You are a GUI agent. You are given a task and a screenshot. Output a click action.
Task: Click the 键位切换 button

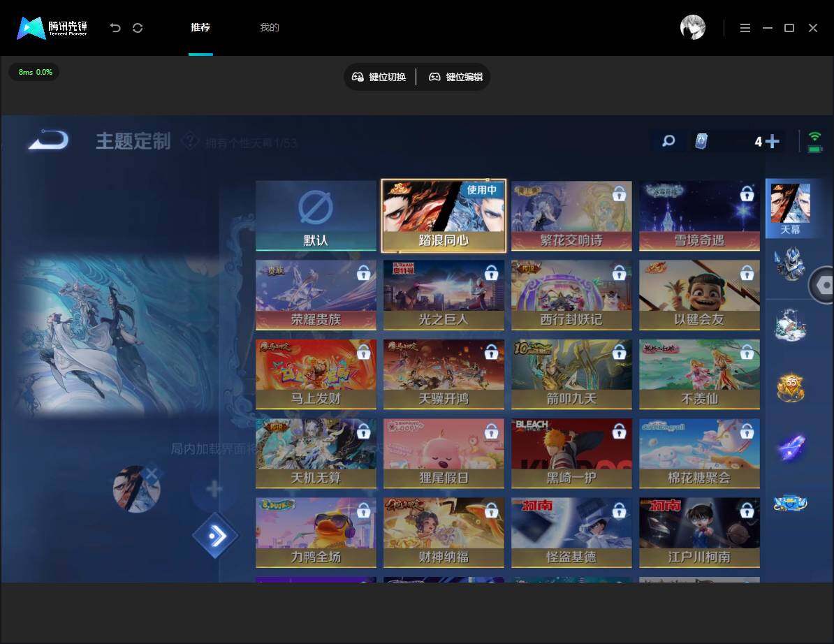pyautogui.click(x=379, y=77)
